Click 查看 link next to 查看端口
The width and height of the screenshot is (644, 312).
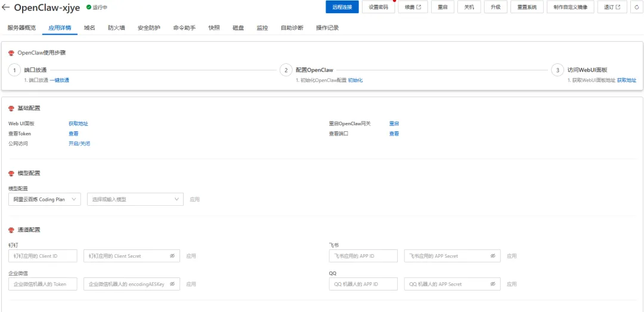click(x=394, y=134)
